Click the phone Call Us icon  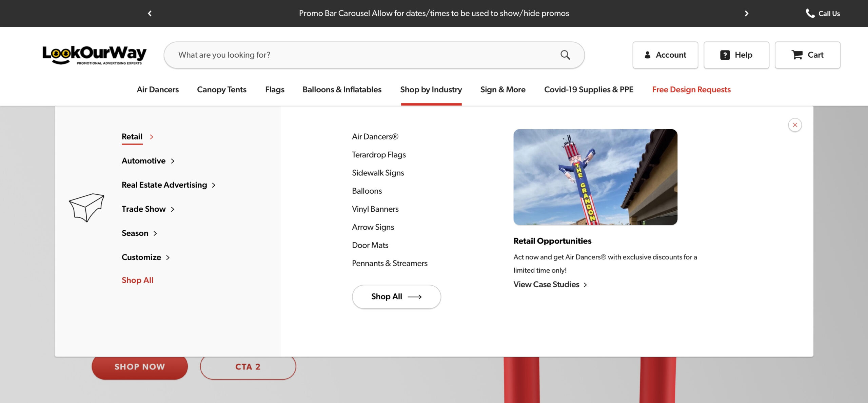(x=810, y=13)
